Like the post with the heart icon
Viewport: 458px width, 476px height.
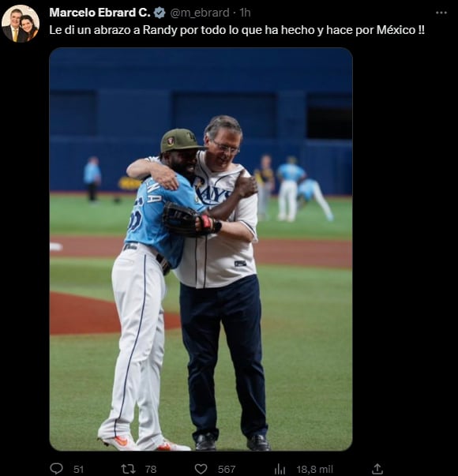pyautogui.click(x=201, y=469)
